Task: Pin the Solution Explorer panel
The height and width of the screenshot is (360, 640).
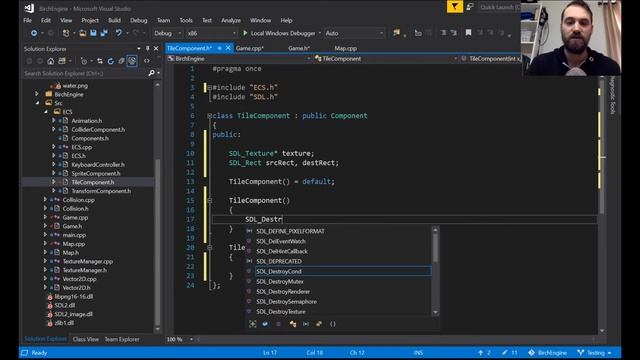Action: [x=148, y=49]
